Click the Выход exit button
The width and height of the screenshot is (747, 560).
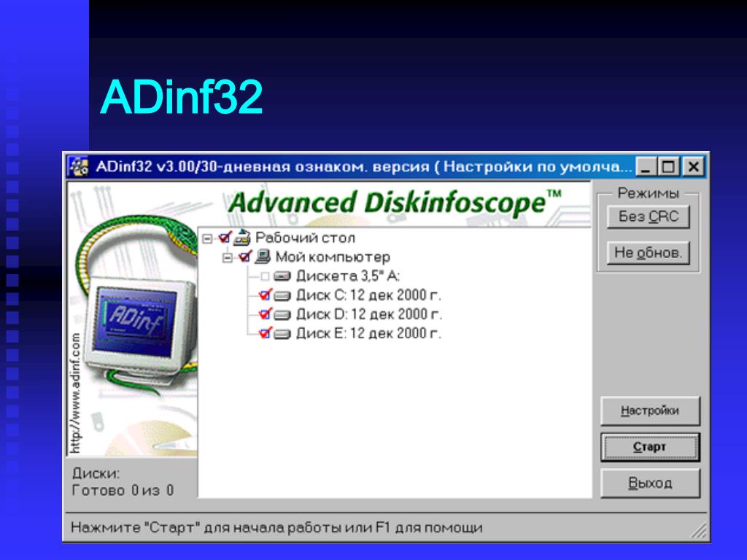[x=650, y=483]
